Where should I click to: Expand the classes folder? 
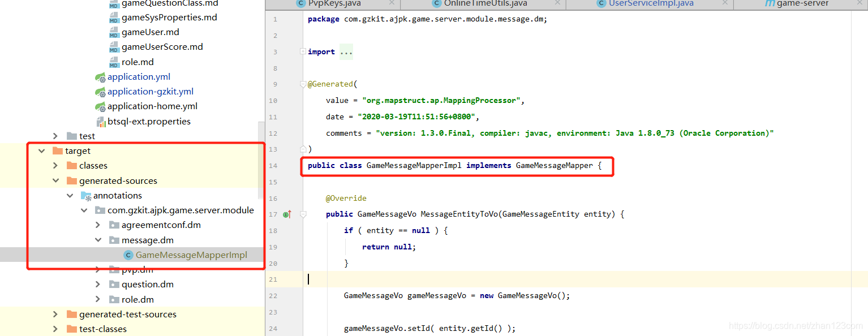pyautogui.click(x=55, y=166)
